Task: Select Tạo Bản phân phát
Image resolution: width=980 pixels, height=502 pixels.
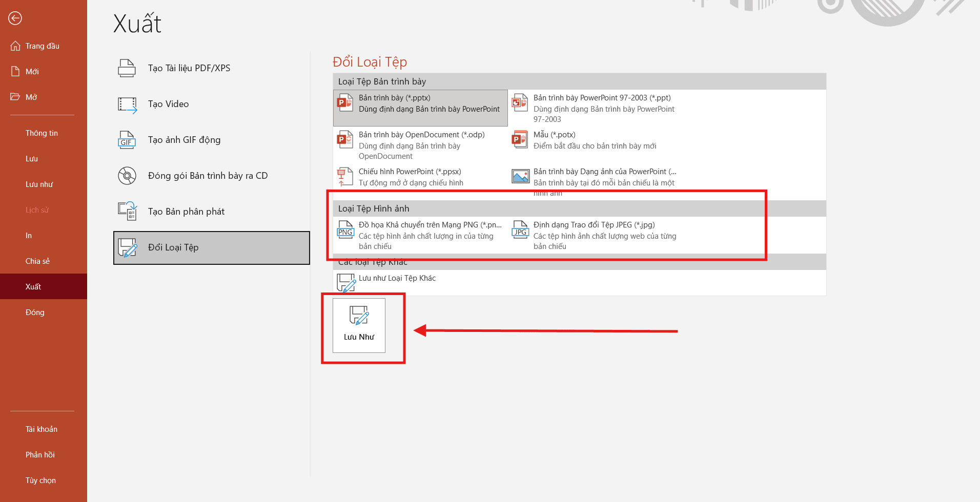Action: pos(212,212)
